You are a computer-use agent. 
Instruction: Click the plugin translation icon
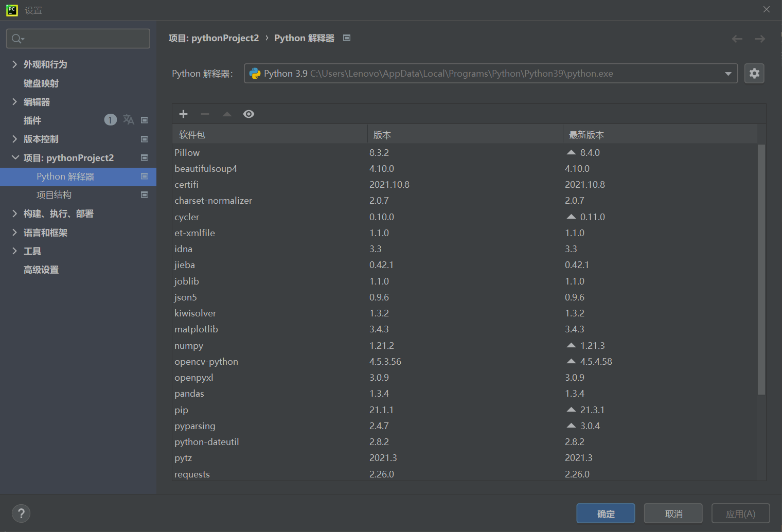click(x=129, y=120)
